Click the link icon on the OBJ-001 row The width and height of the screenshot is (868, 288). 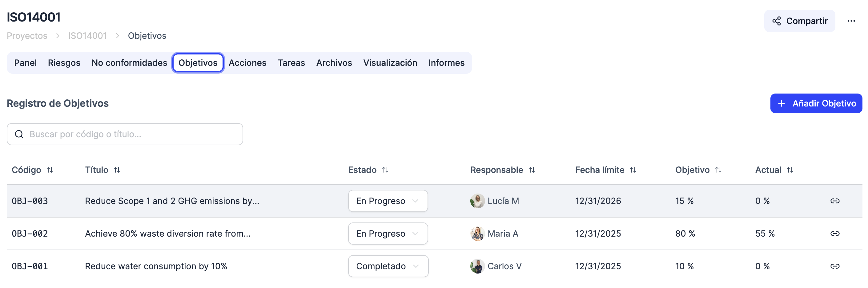coord(836,266)
